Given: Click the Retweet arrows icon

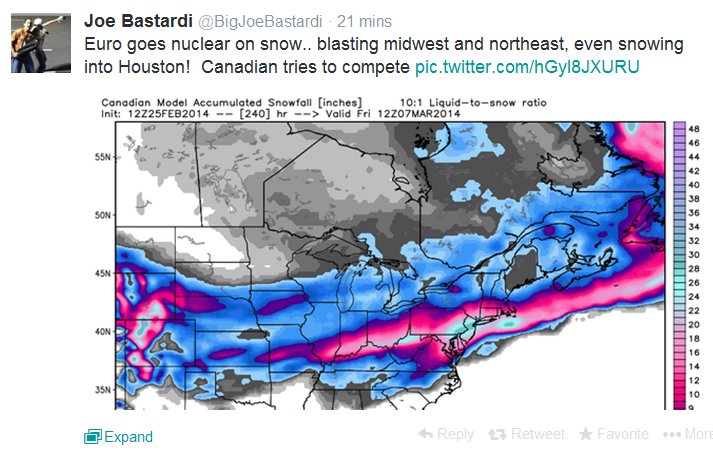Looking at the screenshot, I should (497, 434).
